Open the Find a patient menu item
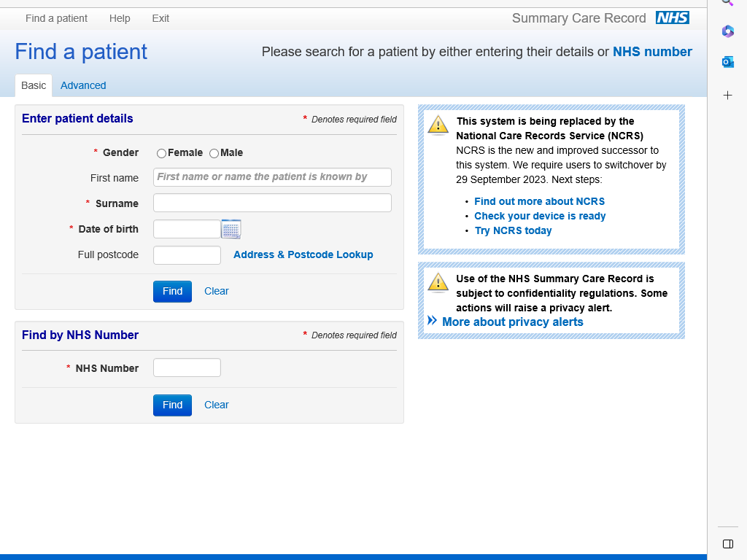This screenshot has width=747, height=560. point(56,18)
